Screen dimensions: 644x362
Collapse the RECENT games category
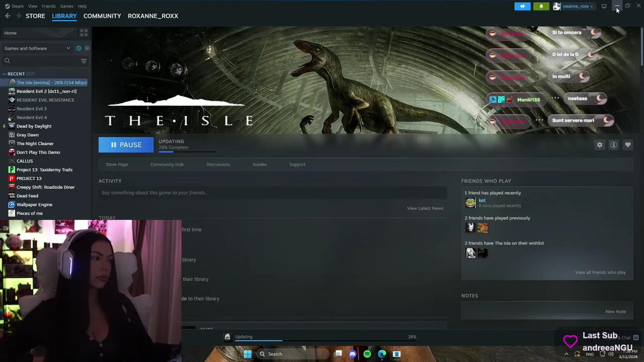click(x=4, y=74)
